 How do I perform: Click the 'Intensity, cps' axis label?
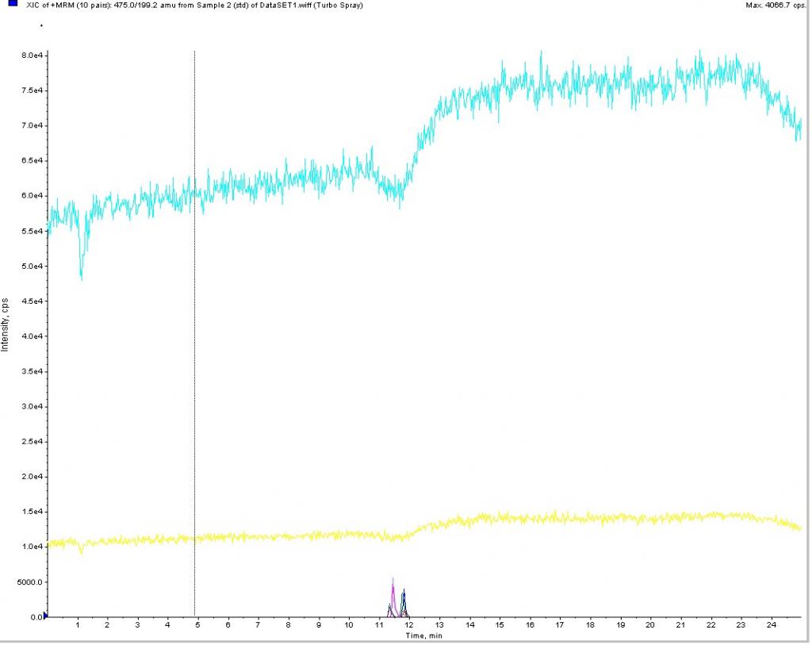[6, 324]
